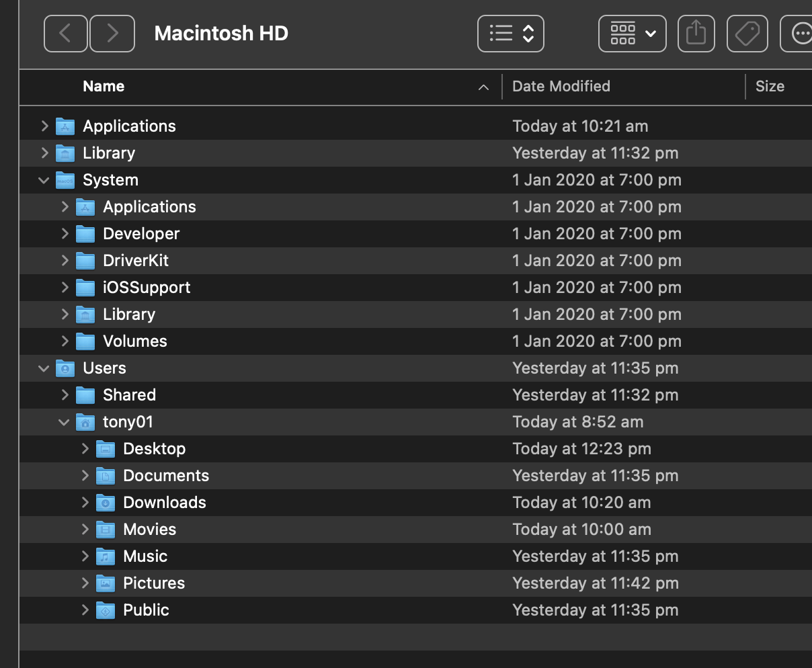This screenshot has width=812, height=668.
Task: Select the Developer folder icon
Action: coord(85,234)
